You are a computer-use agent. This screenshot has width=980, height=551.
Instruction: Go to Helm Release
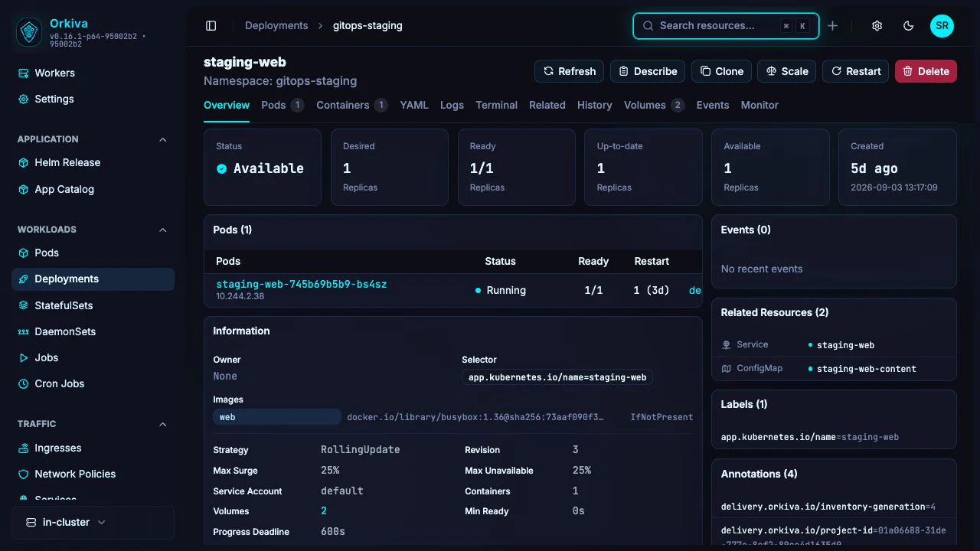point(93,162)
